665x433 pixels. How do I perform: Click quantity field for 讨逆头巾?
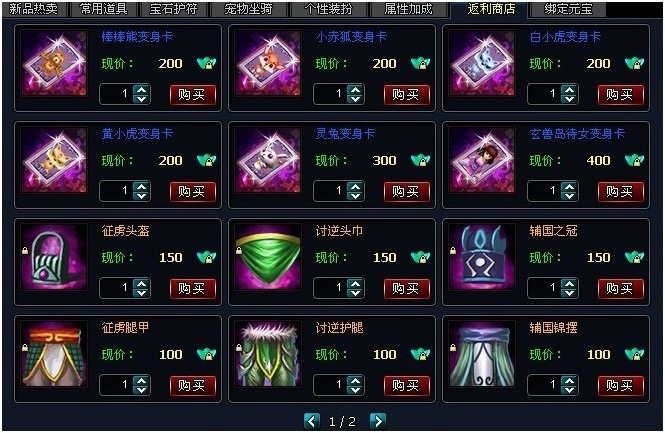330,288
